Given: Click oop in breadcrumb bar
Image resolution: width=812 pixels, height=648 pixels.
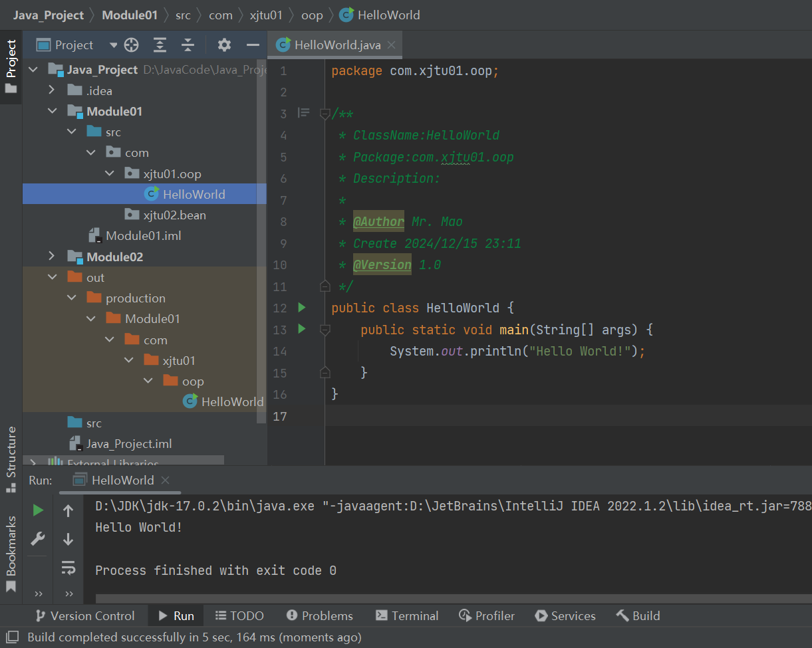Looking at the screenshot, I should [312, 15].
